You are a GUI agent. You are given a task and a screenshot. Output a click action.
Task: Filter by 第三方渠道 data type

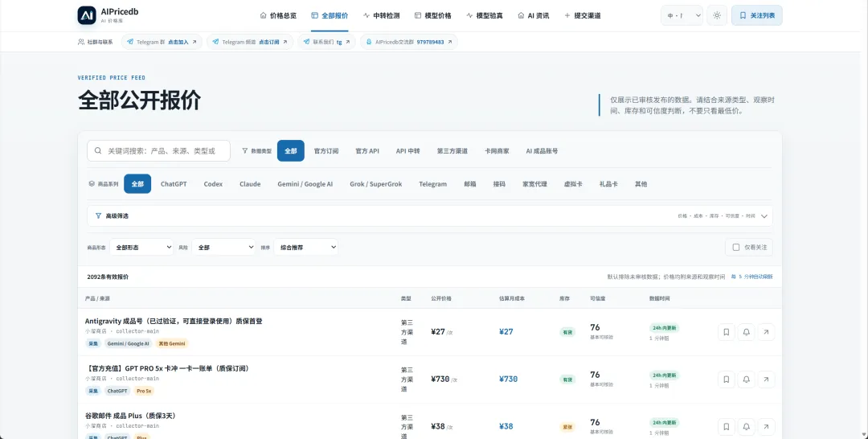point(452,150)
